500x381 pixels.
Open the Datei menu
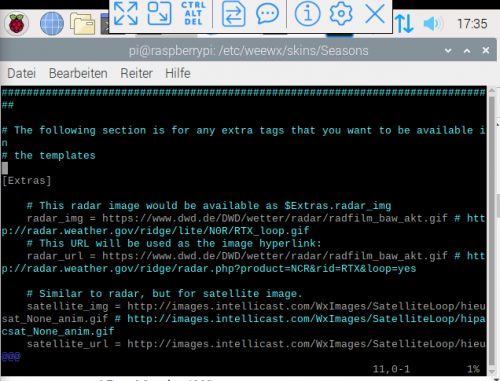[x=21, y=73]
